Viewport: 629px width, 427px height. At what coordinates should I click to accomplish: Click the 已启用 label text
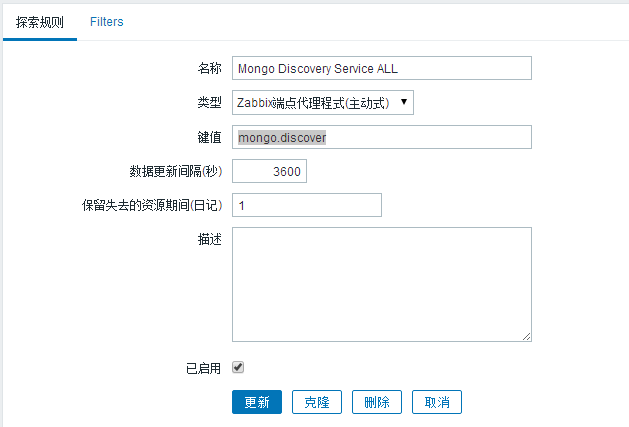pos(201,368)
